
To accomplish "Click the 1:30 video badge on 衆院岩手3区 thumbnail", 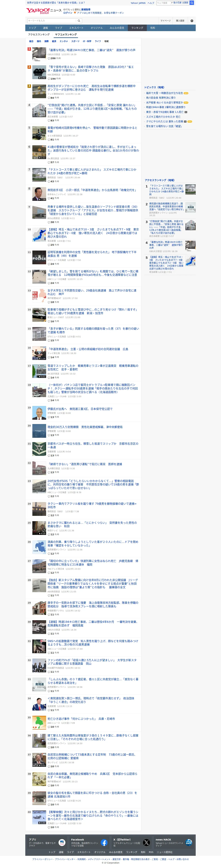I will point(42,199).
